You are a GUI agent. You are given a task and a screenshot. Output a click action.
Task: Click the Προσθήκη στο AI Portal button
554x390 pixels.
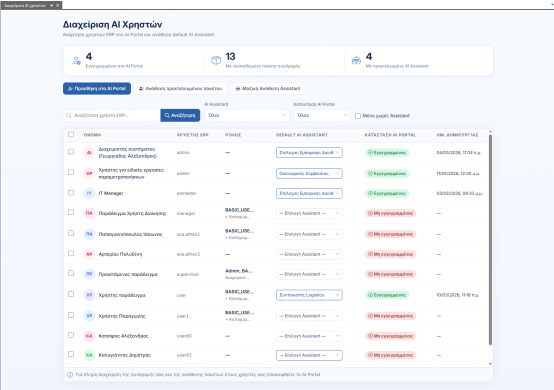(x=97, y=89)
